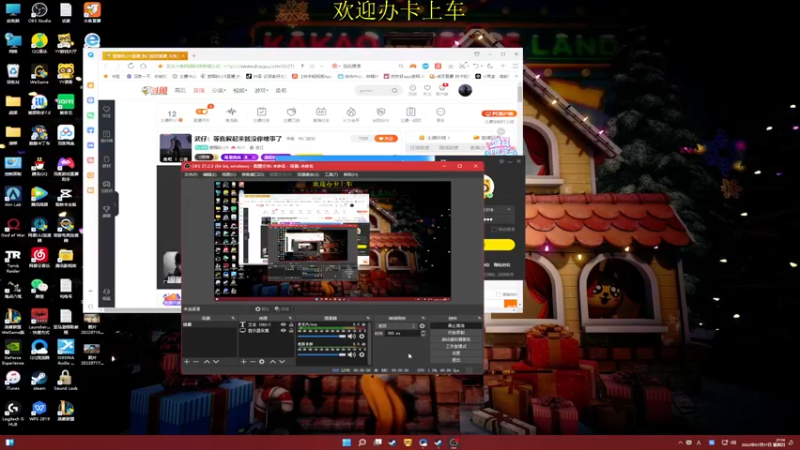Open Help menu in OBS
Screen dimensions: 800x450
tap(351, 174)
